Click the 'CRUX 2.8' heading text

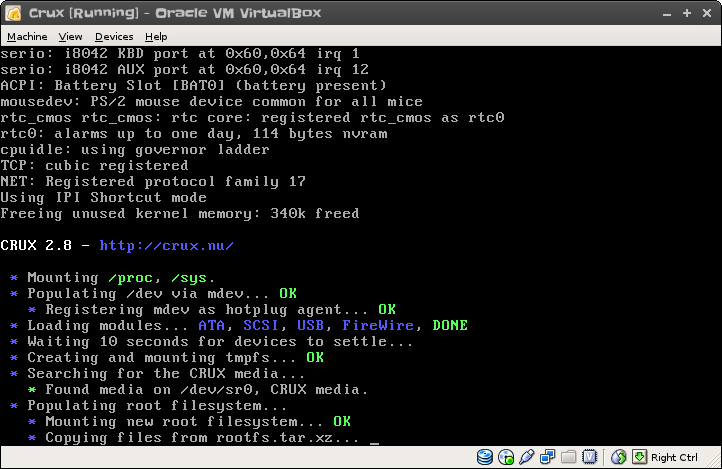pos(36,245)
